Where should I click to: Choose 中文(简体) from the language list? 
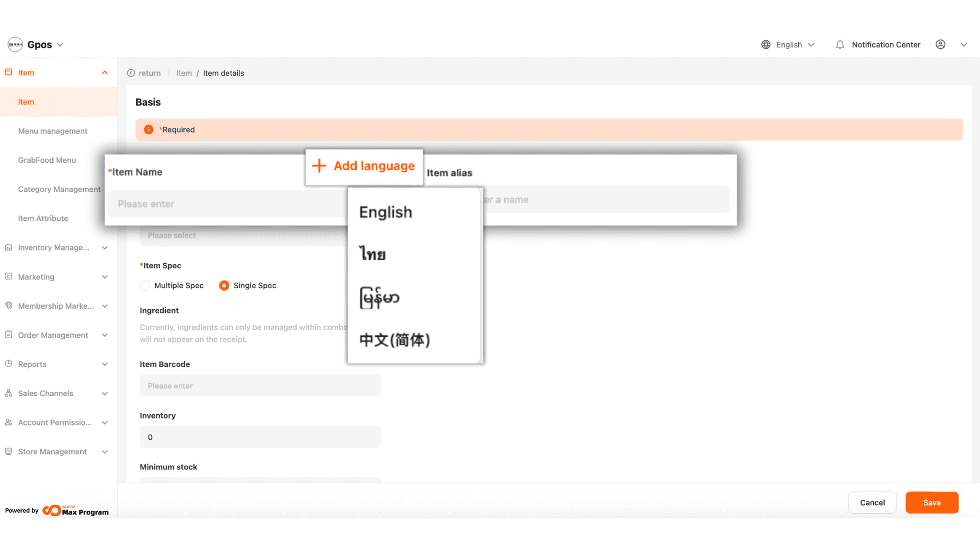click(x=395, y=340)
